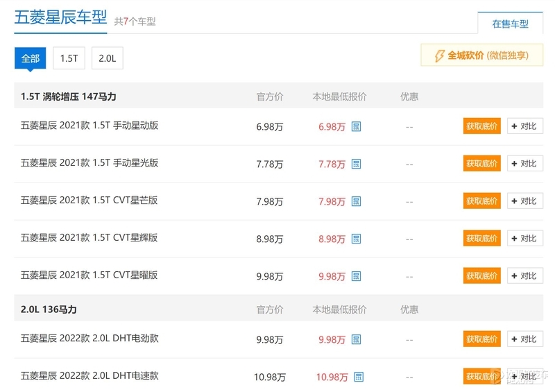Select the 全部 filter tab

click(x=31, y=58)
